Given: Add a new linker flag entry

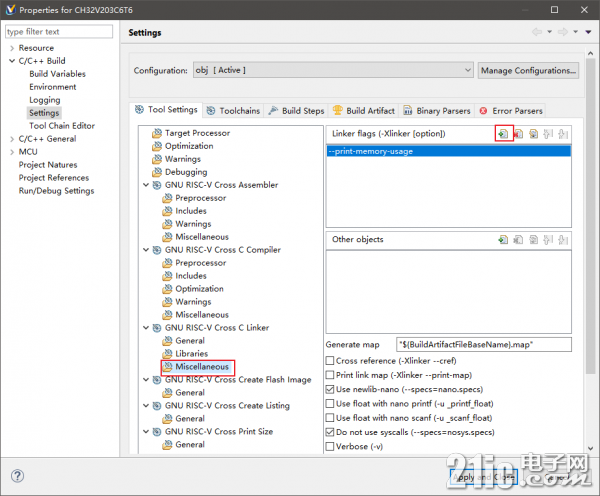Looking at the screenshot, I should pos(503,134).
